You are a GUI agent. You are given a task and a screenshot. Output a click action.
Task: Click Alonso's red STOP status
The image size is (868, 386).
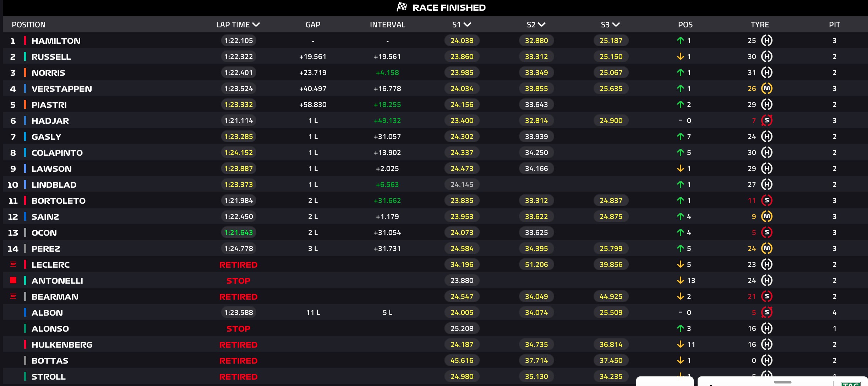[239, 329]
